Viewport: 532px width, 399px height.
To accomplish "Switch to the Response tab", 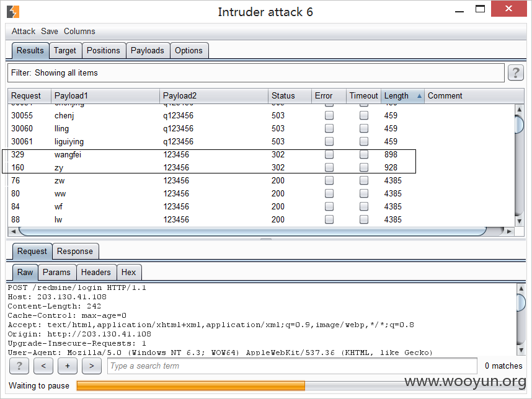I will pyautogui.click(x=75, y=251).
